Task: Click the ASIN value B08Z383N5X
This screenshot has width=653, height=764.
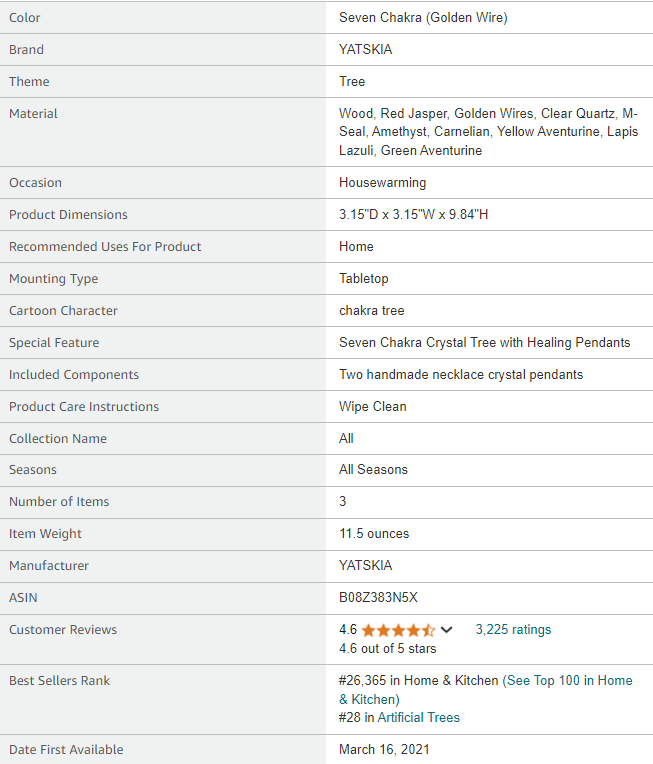Action: [x=378, y=597]
